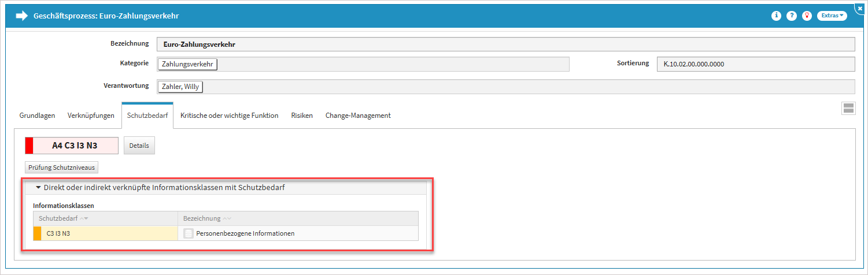
Task: Click the Bezeichnung field Euro-Zahlungsverkehr
Action: (506, 44)
